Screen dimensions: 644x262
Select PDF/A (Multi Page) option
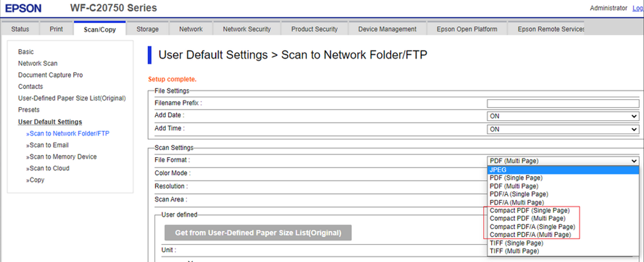click(x=517, y=202)
